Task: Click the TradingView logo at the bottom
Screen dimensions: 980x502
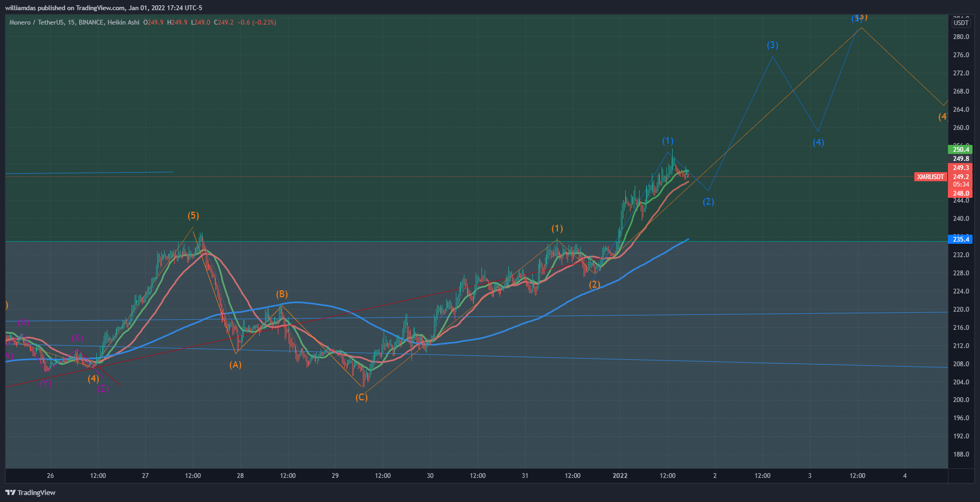Action: point(30,492)
